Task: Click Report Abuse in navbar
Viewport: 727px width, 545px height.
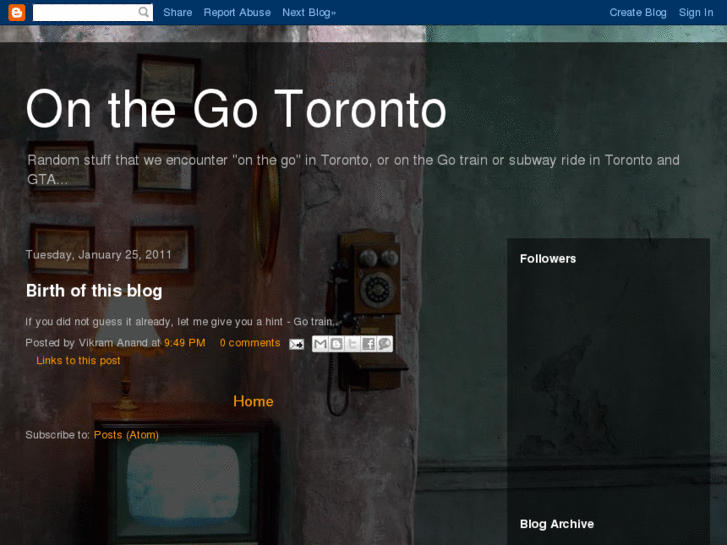Action: [237, 13]
